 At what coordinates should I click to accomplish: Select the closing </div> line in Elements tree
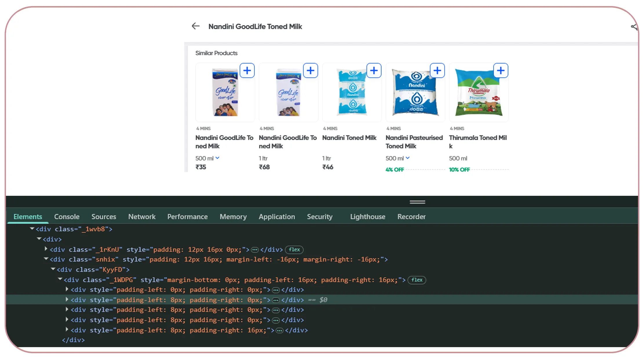pos(73,340)
